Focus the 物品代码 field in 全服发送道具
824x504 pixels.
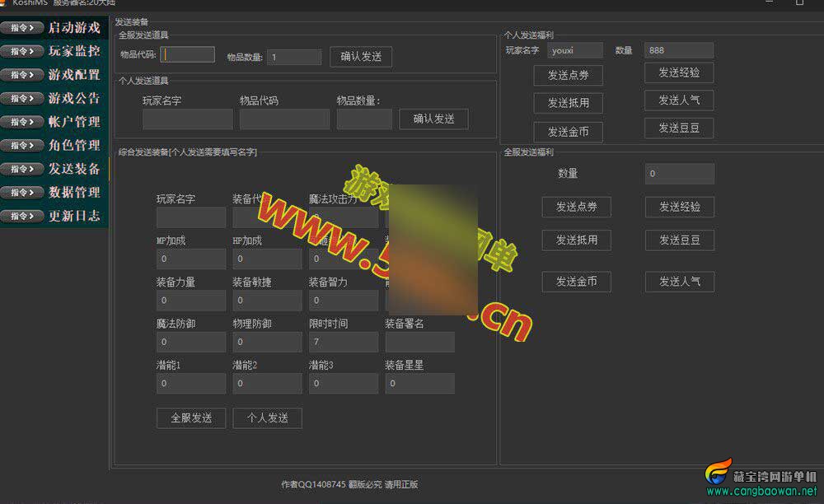[x=188, y=55]
